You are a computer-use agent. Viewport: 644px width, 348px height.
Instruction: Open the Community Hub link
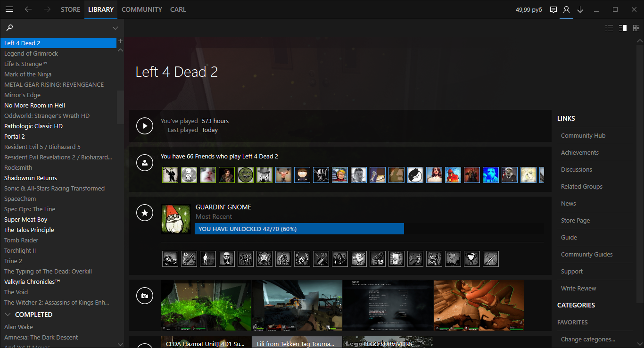[583, 136]
